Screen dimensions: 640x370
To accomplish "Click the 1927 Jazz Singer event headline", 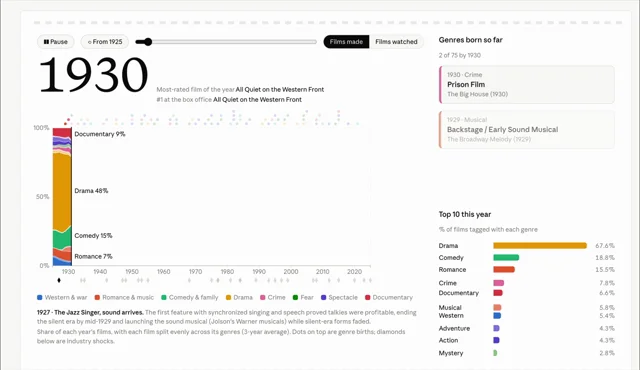I will (x=90, y=312).
